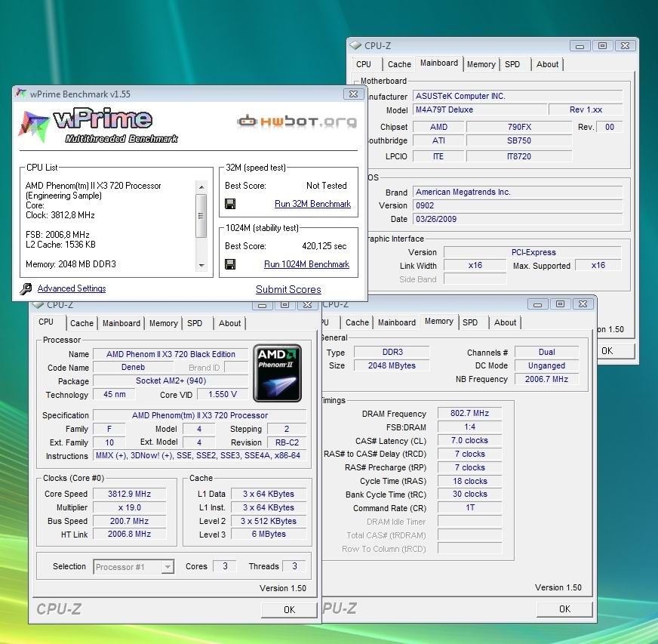Click the CPU List scroll down arrow

201,265
